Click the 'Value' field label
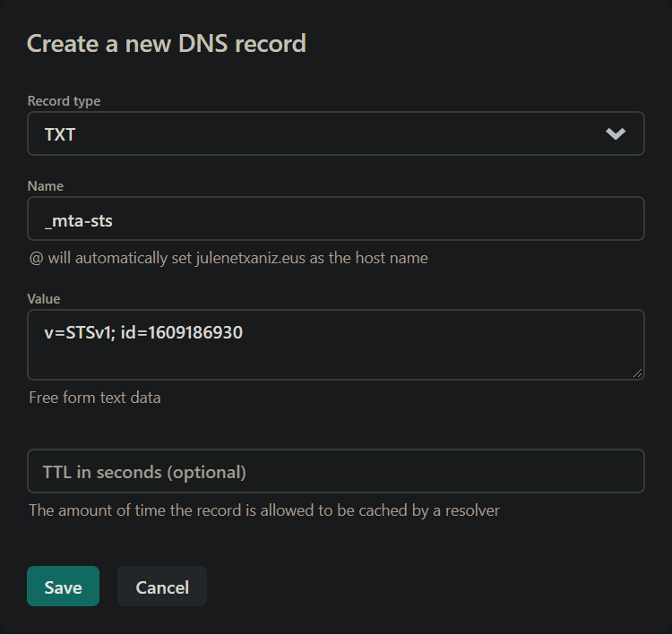Viewport: 672px width, 634px height. 44,298
